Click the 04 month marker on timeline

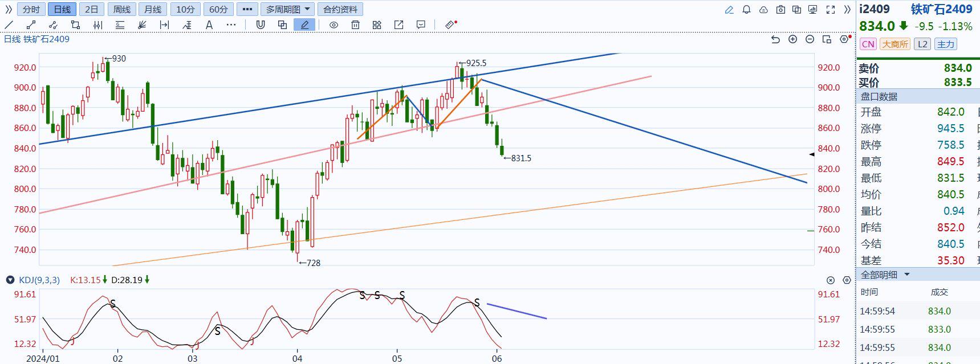click(297, 358)
